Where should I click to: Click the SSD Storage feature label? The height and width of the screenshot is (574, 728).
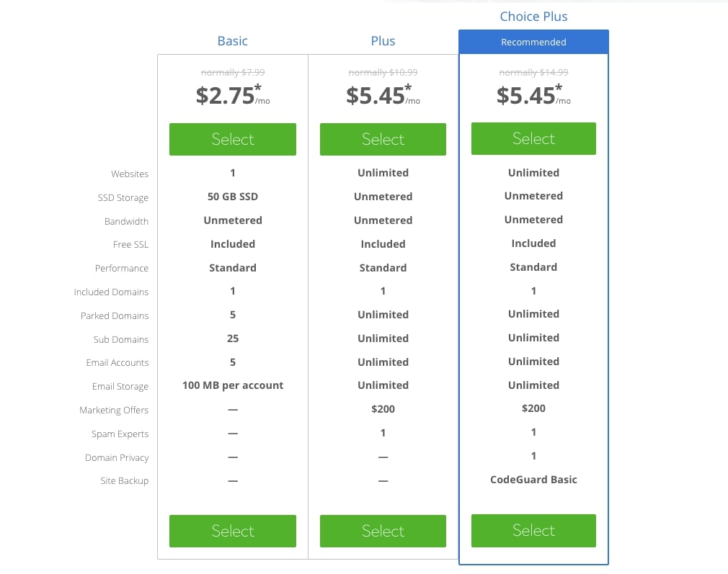[123, 197]
